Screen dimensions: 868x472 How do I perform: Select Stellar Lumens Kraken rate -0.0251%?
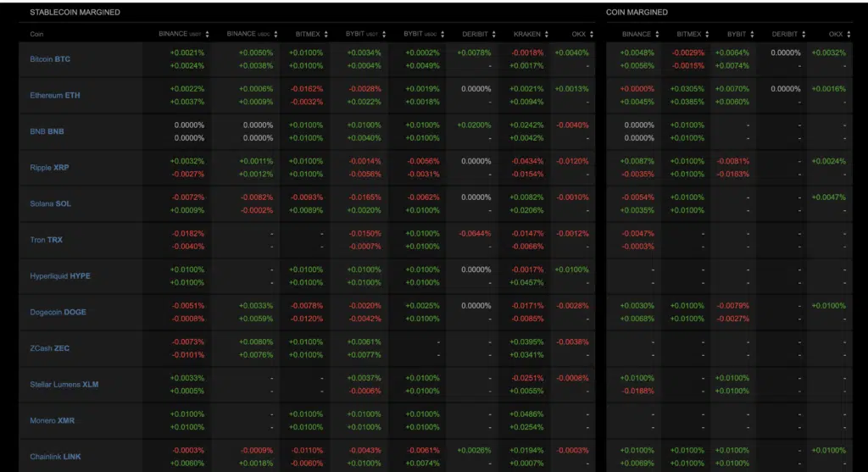click(x=527, y=378)
